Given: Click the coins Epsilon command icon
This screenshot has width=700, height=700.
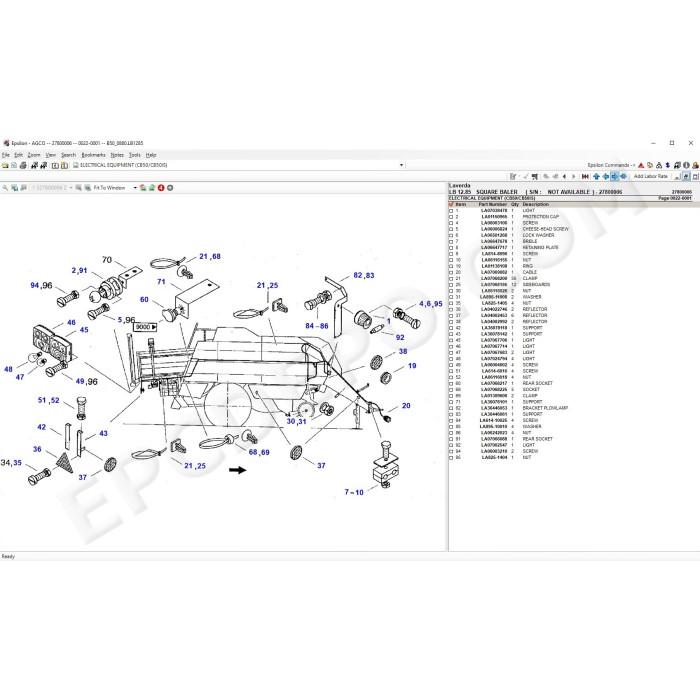Looking at the screenshot, I should click(650, 165).
